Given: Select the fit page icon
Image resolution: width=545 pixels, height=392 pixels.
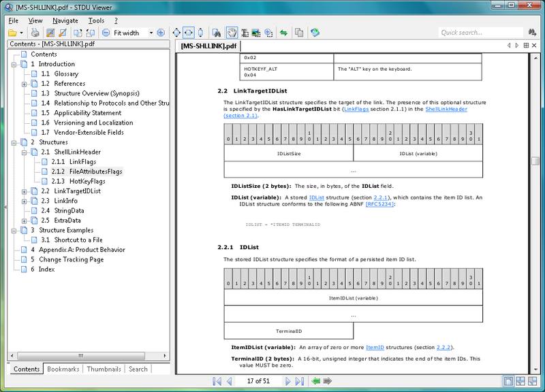Looking at the screenshot, I should point(176,33).
